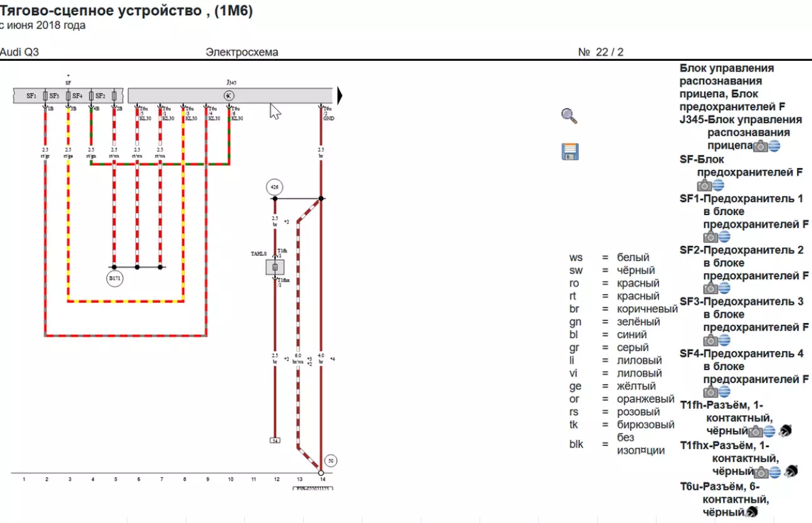Screen dimensions: 812x523
Task: Click the color code row "sw = чёрный"
Action: 612,270
